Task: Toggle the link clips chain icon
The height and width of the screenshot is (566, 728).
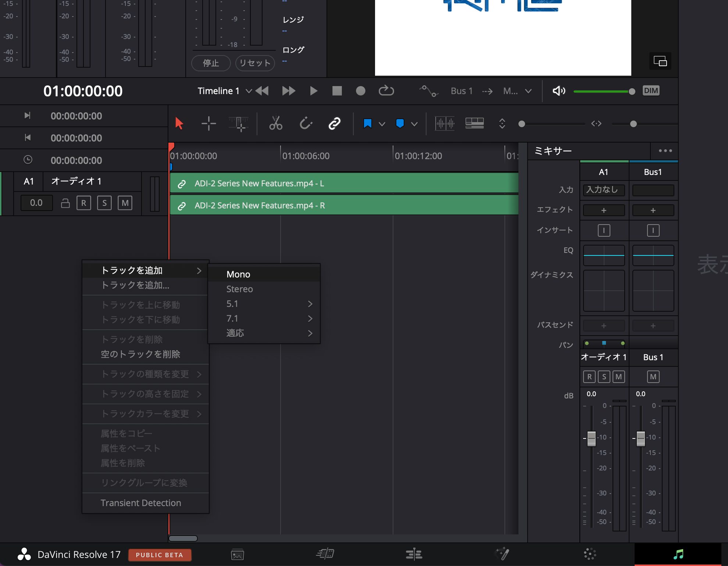Action: (334, 123)
